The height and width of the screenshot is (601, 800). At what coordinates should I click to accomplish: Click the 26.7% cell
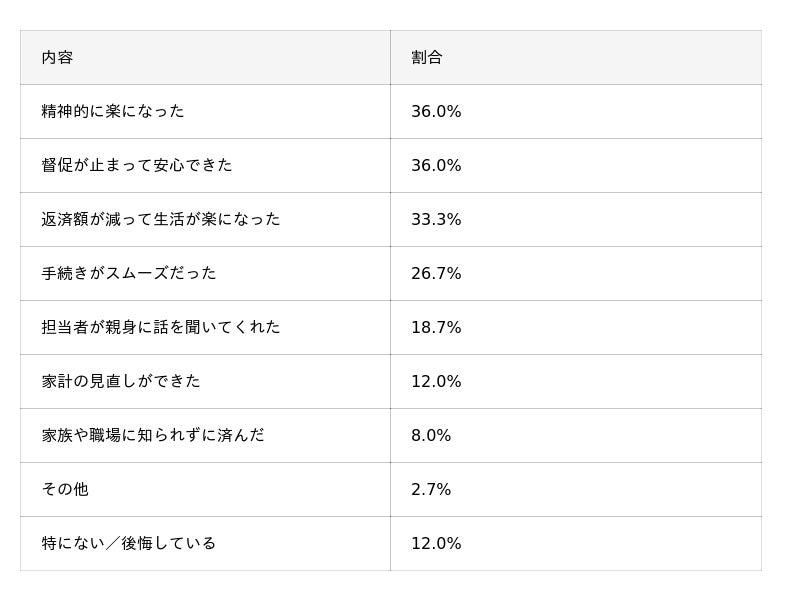click(x=436, y=274)
